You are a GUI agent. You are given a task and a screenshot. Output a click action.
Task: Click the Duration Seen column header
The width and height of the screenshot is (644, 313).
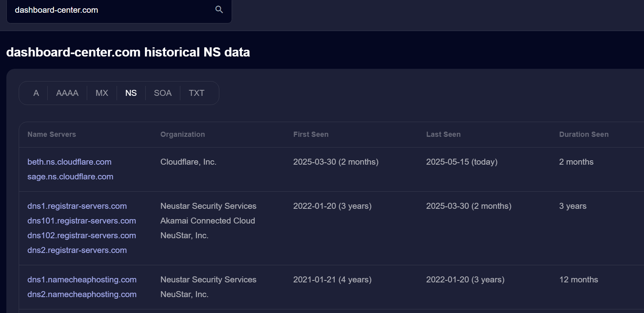(x=584, y=134)
